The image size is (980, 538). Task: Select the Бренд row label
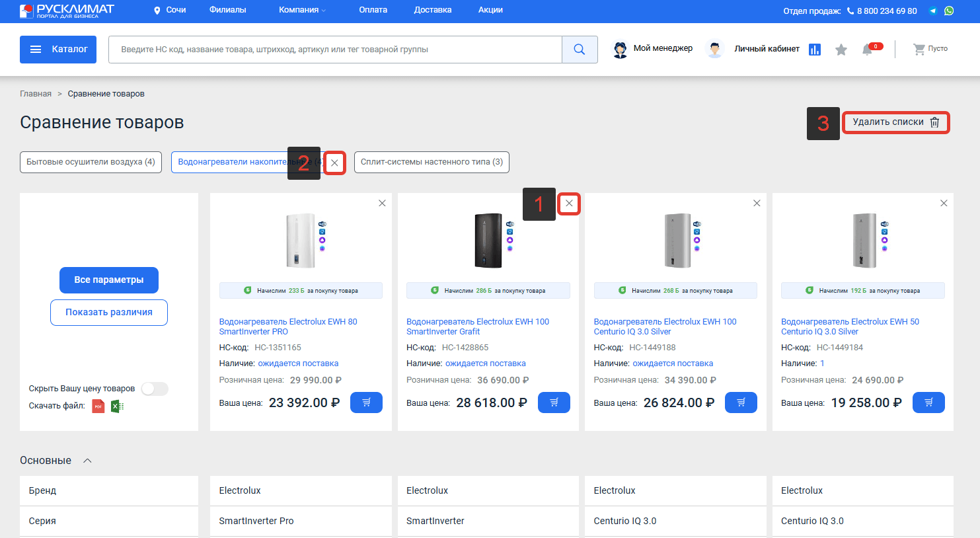[x=42, y=490]
